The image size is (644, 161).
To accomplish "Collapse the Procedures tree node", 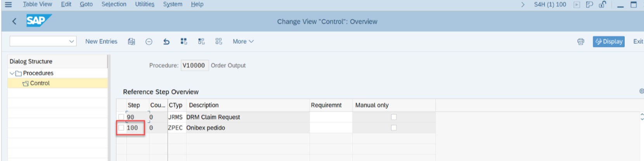I will point(12,73).
